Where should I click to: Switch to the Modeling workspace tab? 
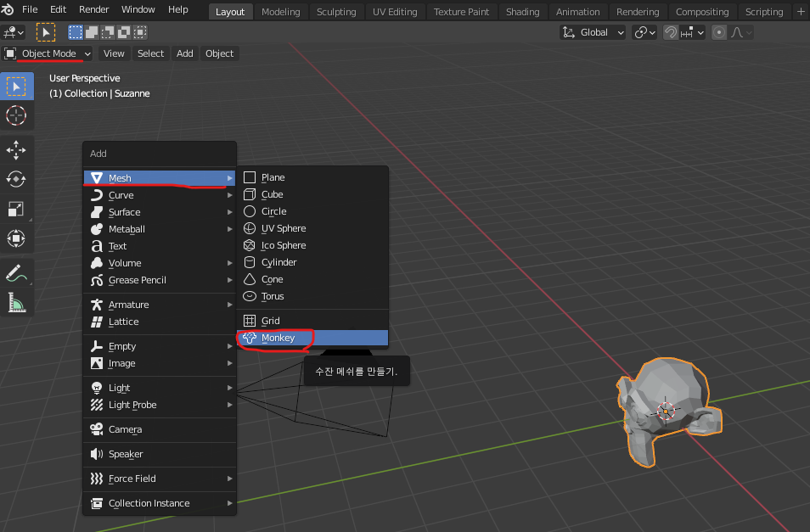pos(280,12)
